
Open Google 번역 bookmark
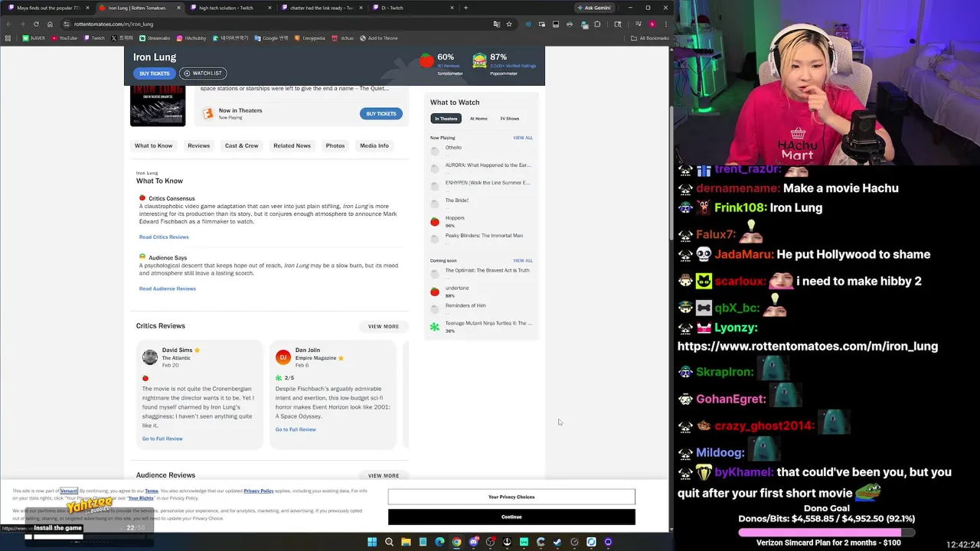pyautogui.click(x=271, y=38)
